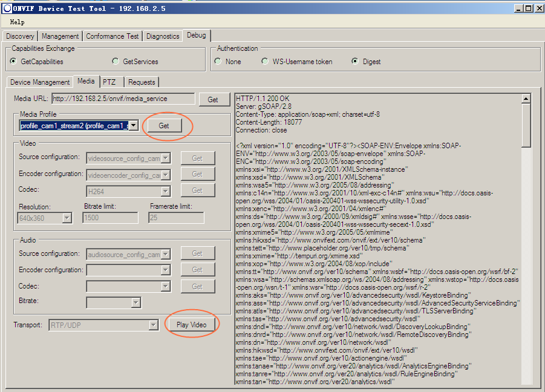Expand the Media Profile dropdown
This screenshot has height=392, width=545.
coord(134,126)
